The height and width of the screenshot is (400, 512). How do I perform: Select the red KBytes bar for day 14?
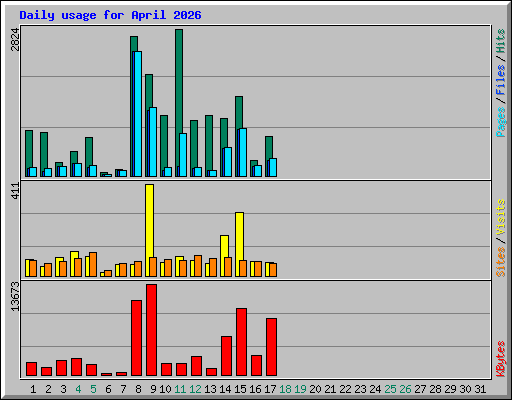(x=226, y=356)
